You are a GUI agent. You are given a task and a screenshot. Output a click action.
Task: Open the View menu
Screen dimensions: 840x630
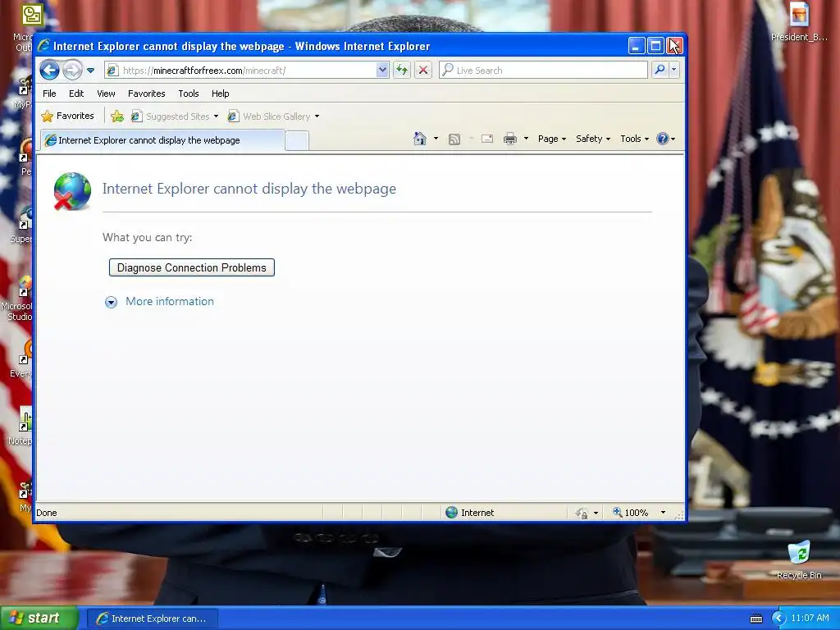point(106,94)
